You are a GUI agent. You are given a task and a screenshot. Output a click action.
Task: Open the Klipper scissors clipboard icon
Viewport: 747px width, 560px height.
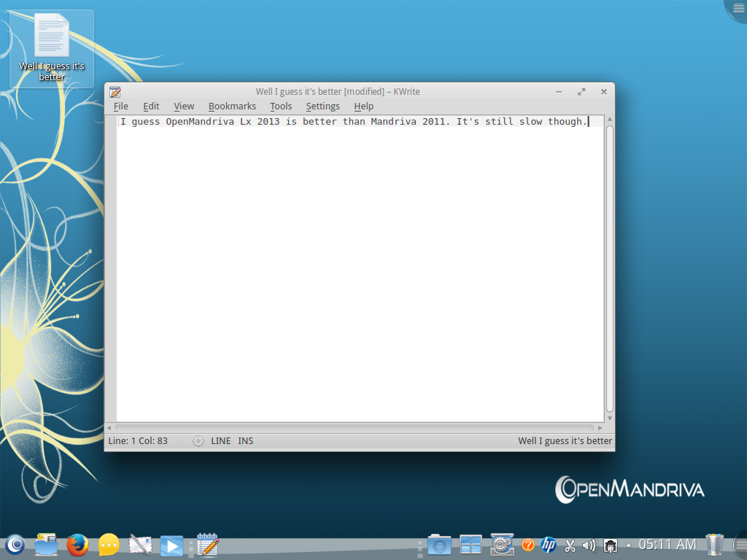point(570,545)
